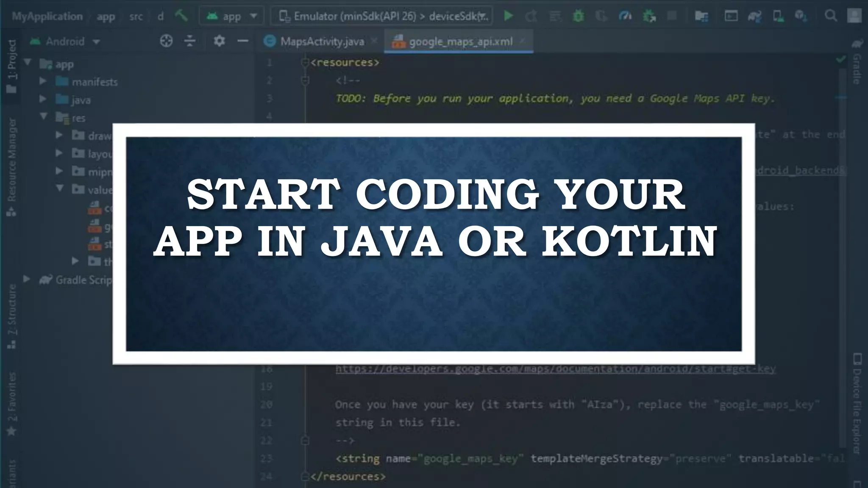Click the Gradle elephant icon on right strip
The width and height of the screenshot is (868, 488).
(x=857, y=44)
